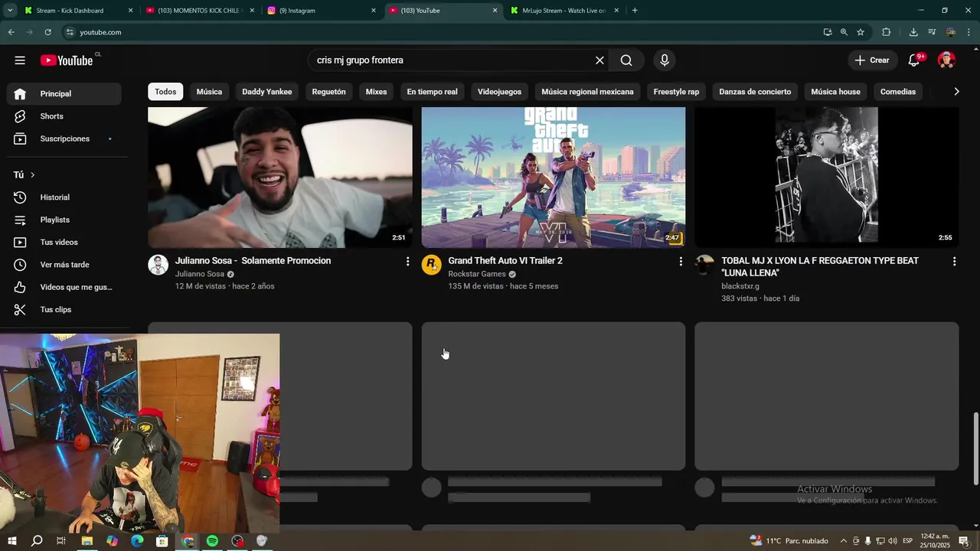980x551 pixels.
Task: Select the Música filter chip
Action: 209,92
